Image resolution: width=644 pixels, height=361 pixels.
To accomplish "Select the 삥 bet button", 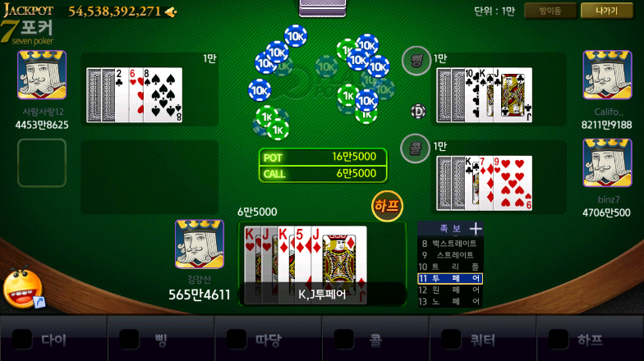I will tap(161, 339).
